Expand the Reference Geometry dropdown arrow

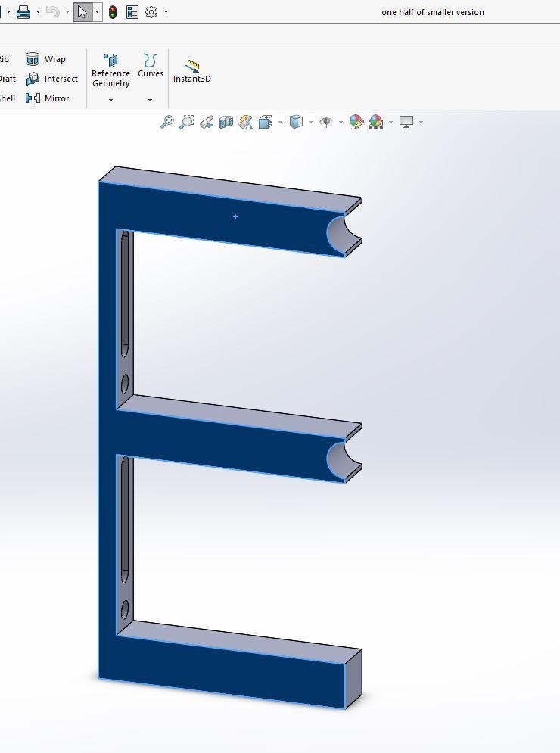(x=111, y=101)
